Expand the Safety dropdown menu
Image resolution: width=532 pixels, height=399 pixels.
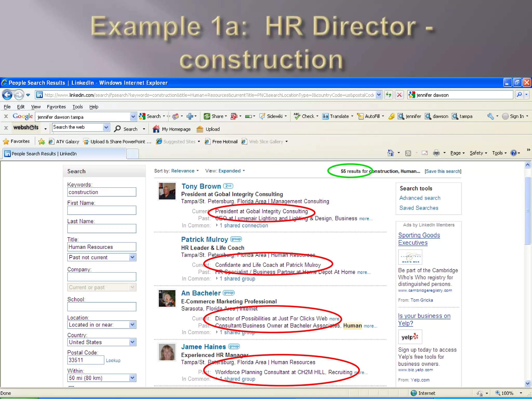point(478,153)
